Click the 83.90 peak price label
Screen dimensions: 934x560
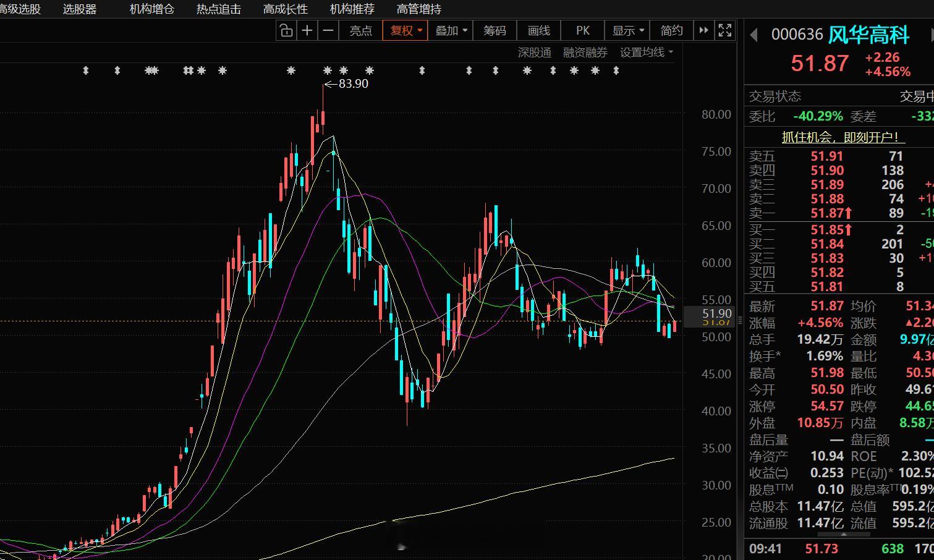pos(354,83)
